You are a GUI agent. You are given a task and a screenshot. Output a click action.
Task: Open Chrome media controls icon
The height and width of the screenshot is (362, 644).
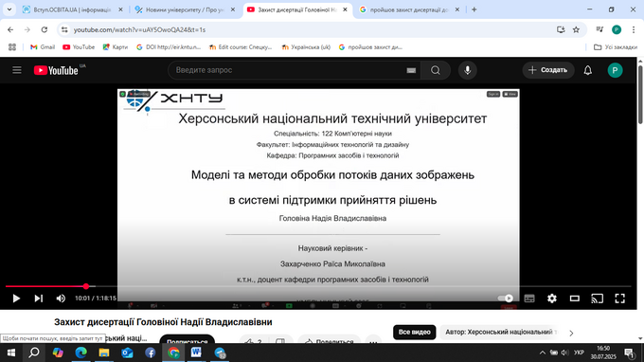coord(599,29)
